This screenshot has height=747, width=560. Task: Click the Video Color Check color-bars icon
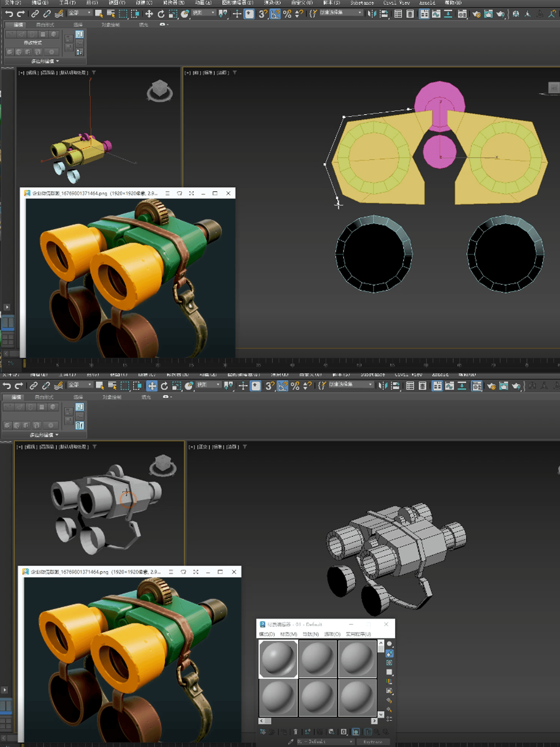(x=390, y=681)
